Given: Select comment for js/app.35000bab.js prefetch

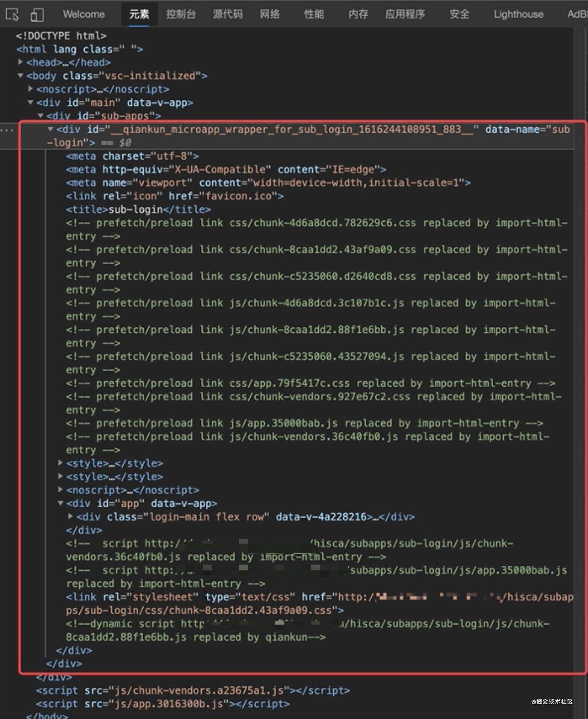Looking at the screenshot, I should [304, 423].
